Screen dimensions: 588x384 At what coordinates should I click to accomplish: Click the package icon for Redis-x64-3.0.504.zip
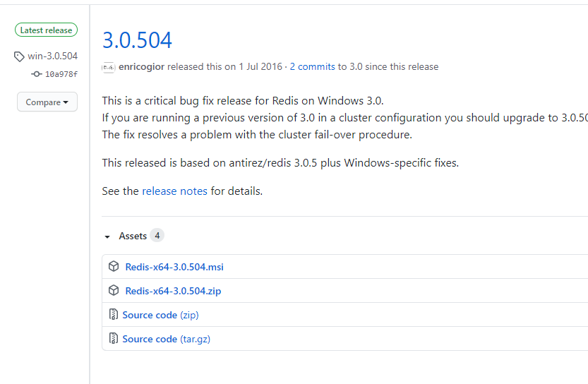[x=114, y=290]
